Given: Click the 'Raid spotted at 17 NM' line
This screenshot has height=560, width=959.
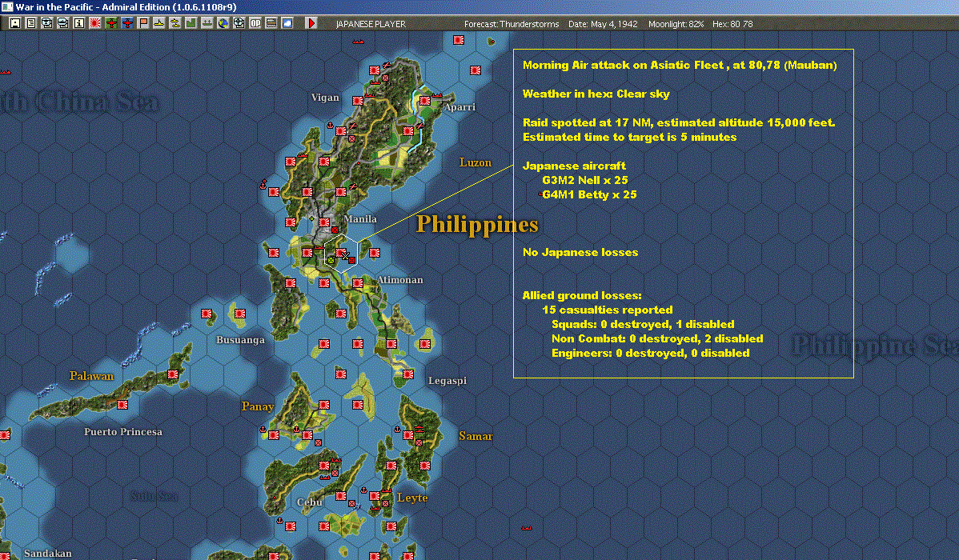Looking at the screenshot, I should pyautogui.click(x=679, y=123).
